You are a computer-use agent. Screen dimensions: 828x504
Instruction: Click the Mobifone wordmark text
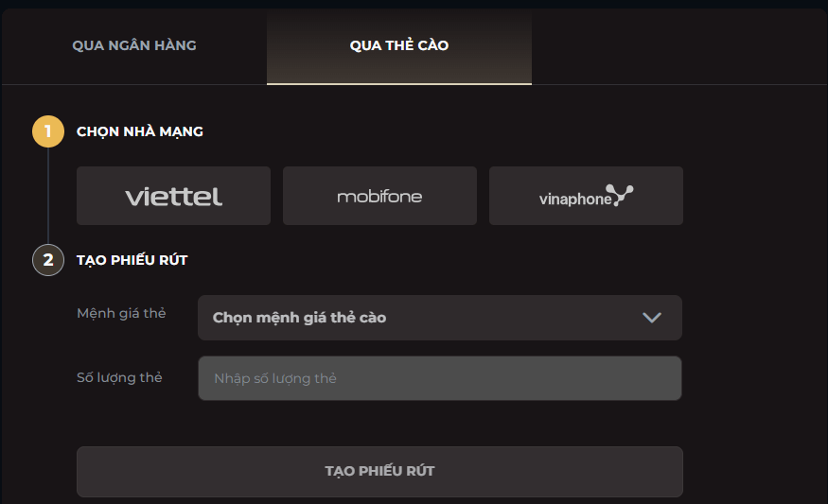click(x=379, y=197)
